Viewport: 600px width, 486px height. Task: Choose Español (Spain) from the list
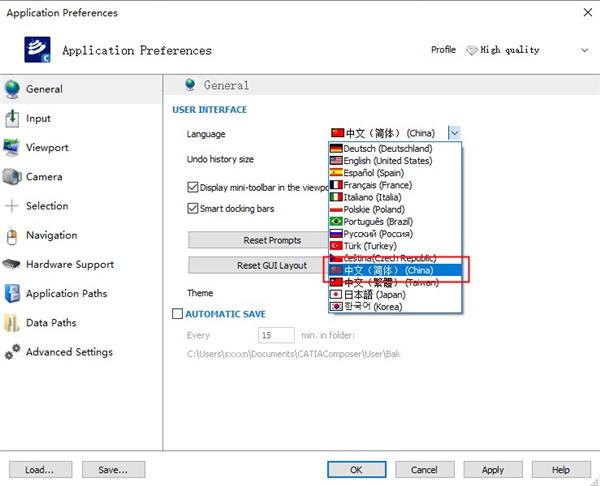[395, 173]
